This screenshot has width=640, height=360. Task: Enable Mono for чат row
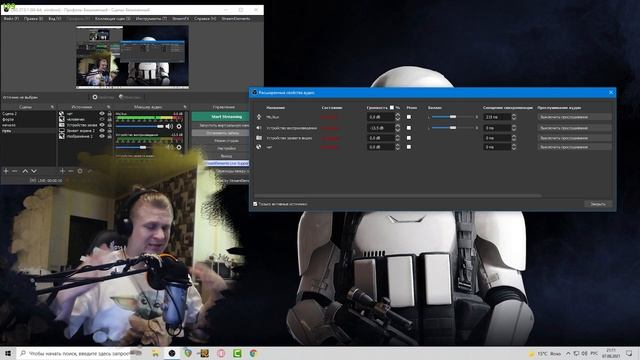click(409, 147)
